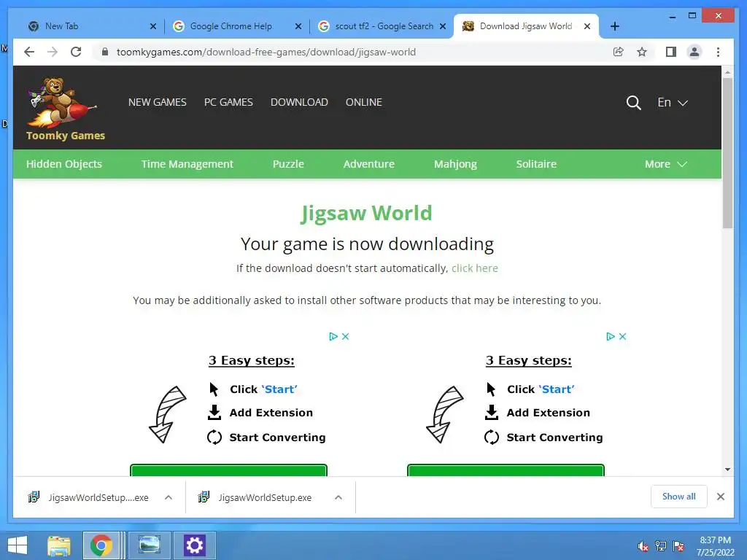
Task: Expand the En language dropdown
Action: [x=672, y=102]
